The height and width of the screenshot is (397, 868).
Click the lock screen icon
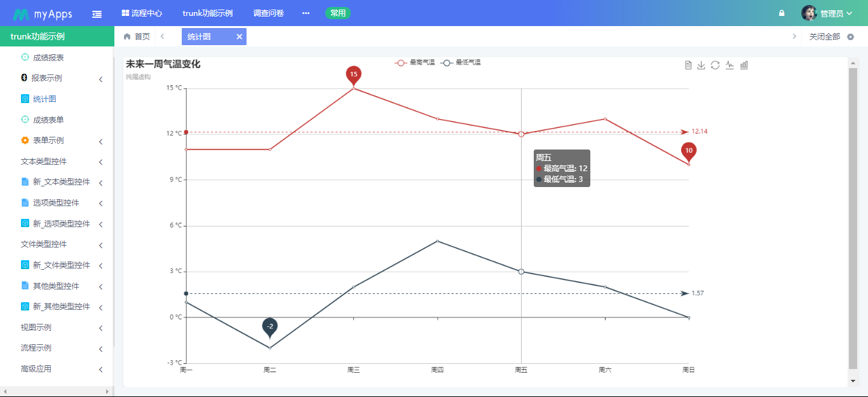point(782,13)
